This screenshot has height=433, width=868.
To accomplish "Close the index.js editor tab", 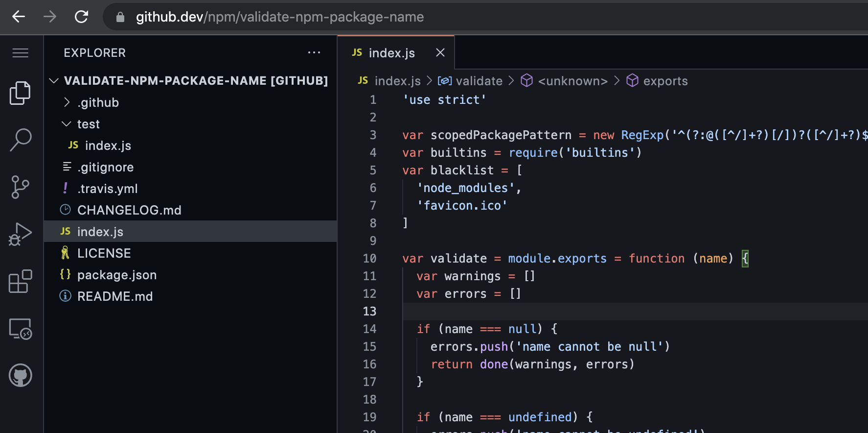I will pyautogui.click(x=440, y=52).
